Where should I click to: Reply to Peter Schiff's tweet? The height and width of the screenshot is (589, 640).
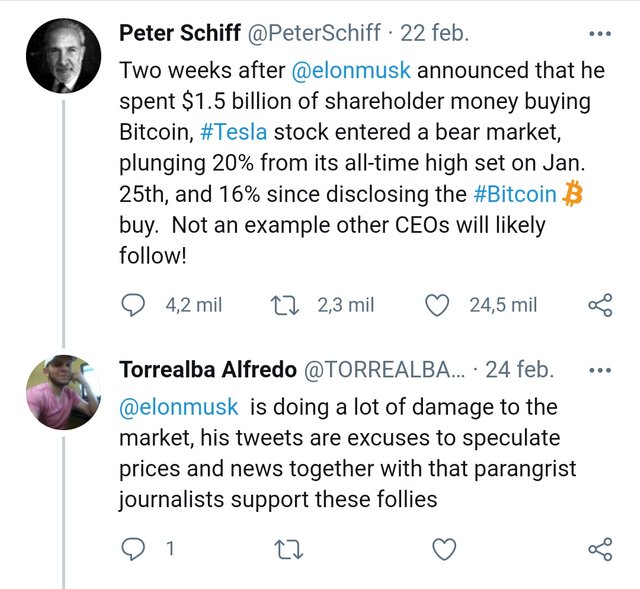click(133, 305)
